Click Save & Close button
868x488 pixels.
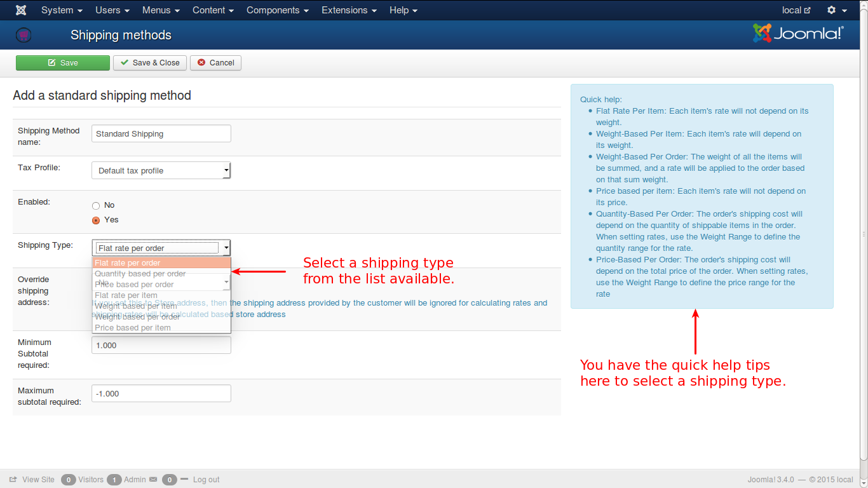[x=150, y=63]
